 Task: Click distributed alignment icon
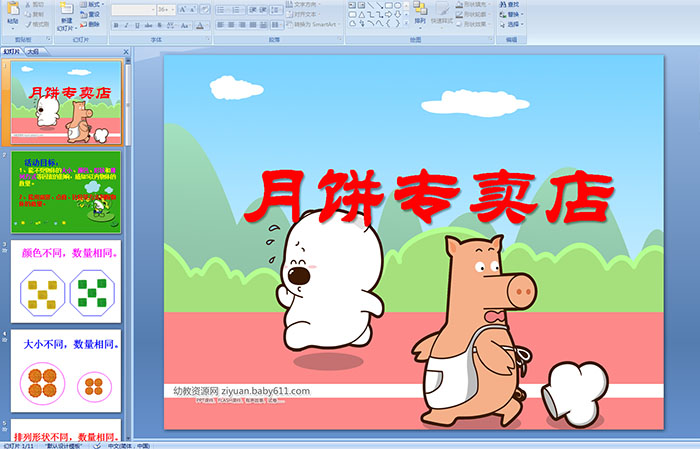coord(263,25)
